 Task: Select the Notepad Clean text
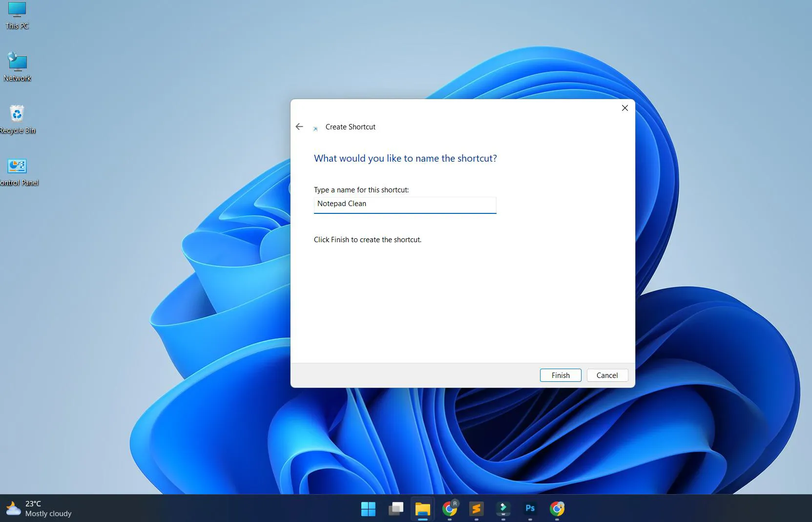pos(342,204)
